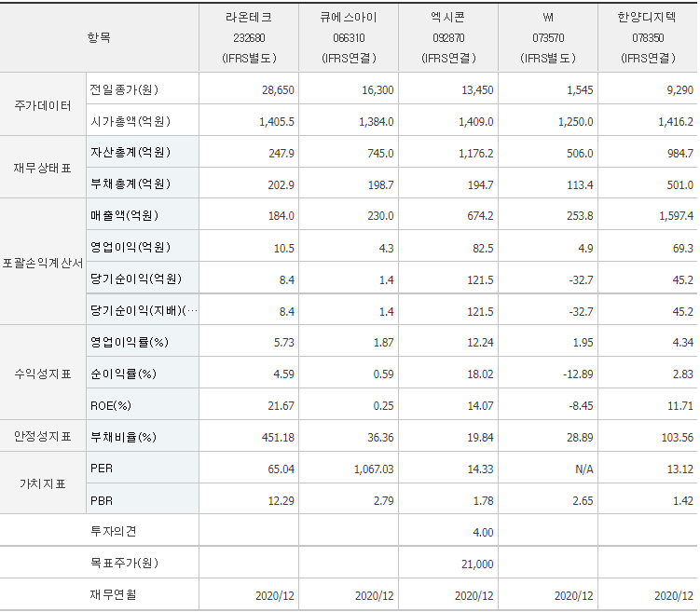Select the N/A PER value
Screen dimensions: 700x612
tap(583, 469)
